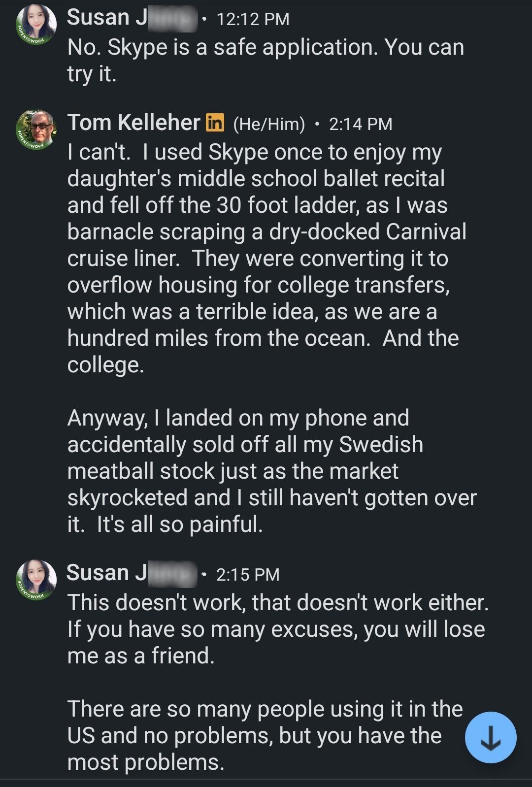Click the LinkedIn premium badge next to Tom Kelleher
The height and width of the screenshot is (787, 532).
click(x=215, y=122)
